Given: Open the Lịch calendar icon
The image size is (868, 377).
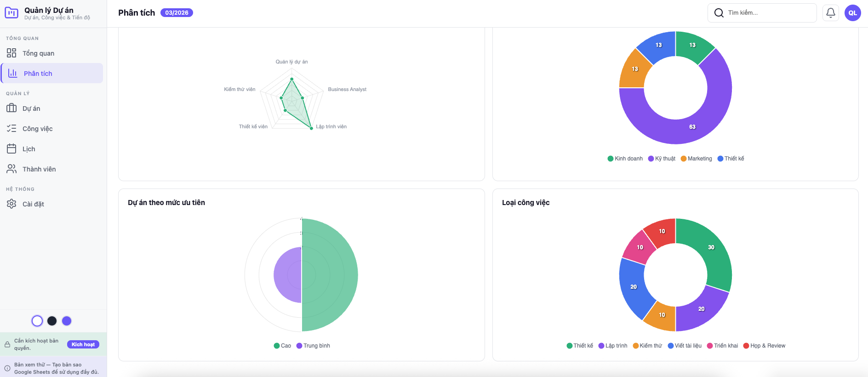Looking at the screenshot, I should point(11,149).
